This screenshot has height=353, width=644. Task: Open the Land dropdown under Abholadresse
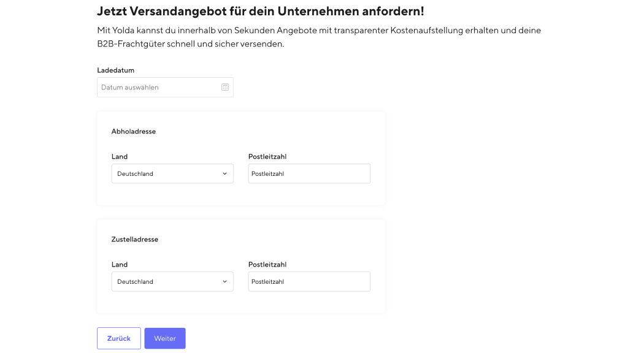pyautogui.click(x=172, y=173)
